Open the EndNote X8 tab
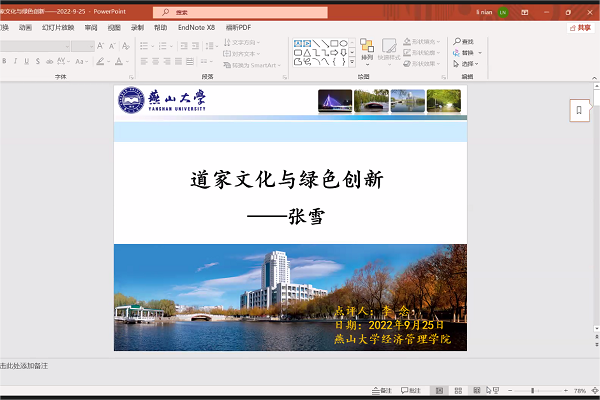600x400 pixels. [x=197, y=28]
